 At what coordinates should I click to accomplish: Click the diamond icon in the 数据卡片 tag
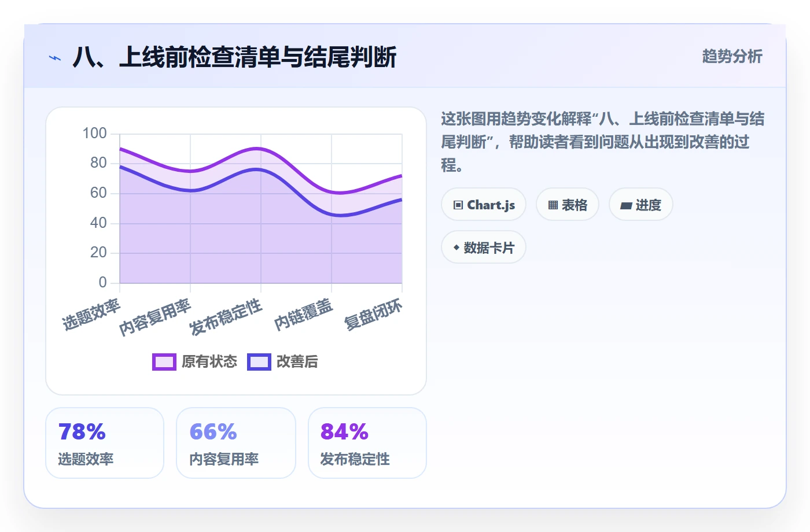pyautogui.click(x=456, y=247)
